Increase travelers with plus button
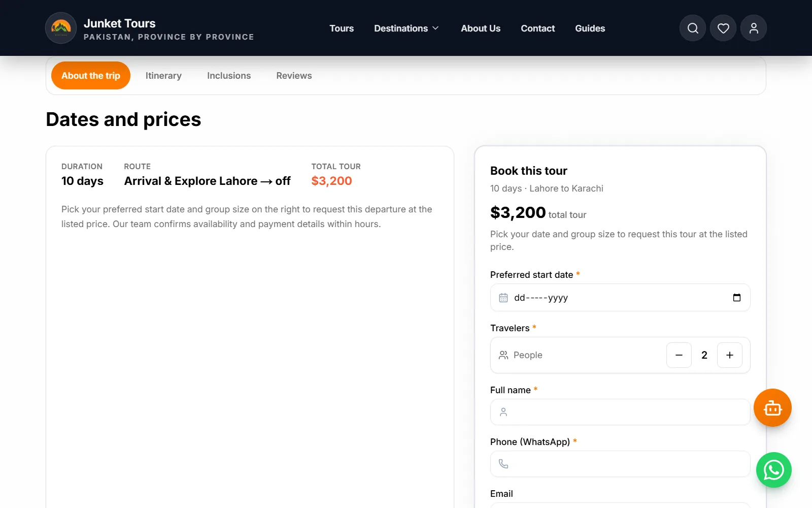Viewport: 812px width, 508px height. (730, 355)
